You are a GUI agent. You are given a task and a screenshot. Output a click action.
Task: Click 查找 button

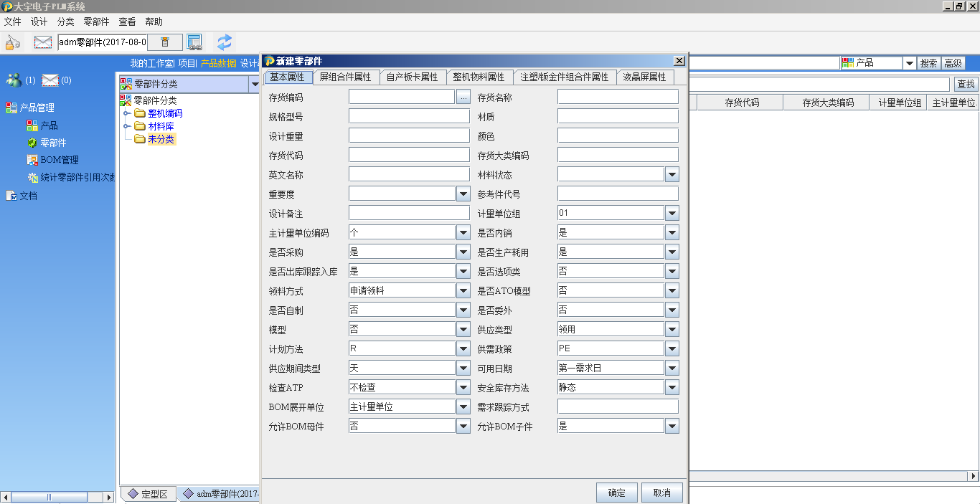point(966,85)
